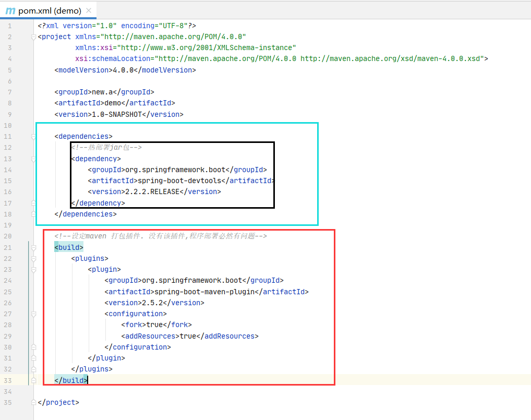
Task: Click line number 19 in the gutter
Action: click(x=8, y=225)
